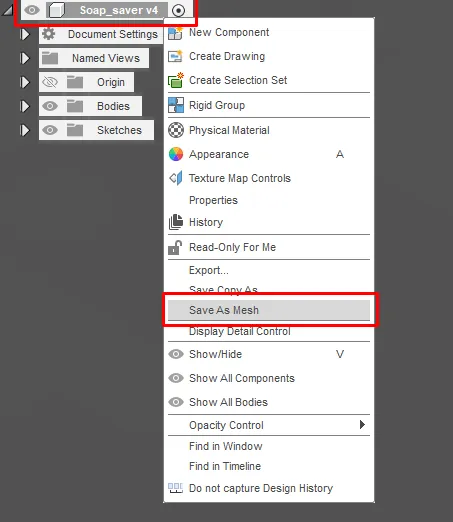Screen dimensions: 453x522
Task: Choose Save As Mesh
Action: [x=269, y=310]
